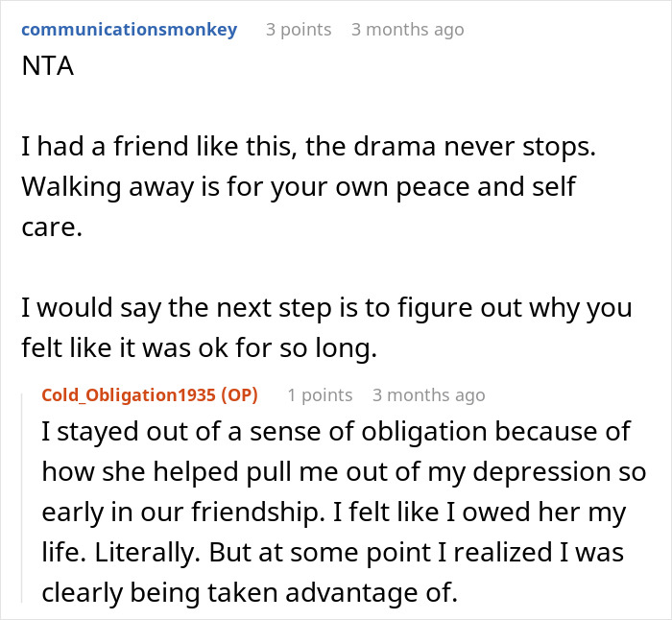Click the "3 points" score label
The width and height of the screenshot is (672, 620).
[x=298, y=30]
